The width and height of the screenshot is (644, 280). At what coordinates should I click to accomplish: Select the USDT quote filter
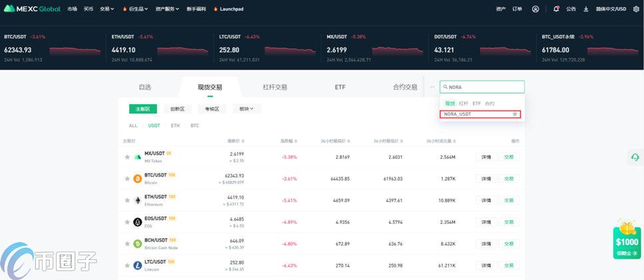(154, 125)
